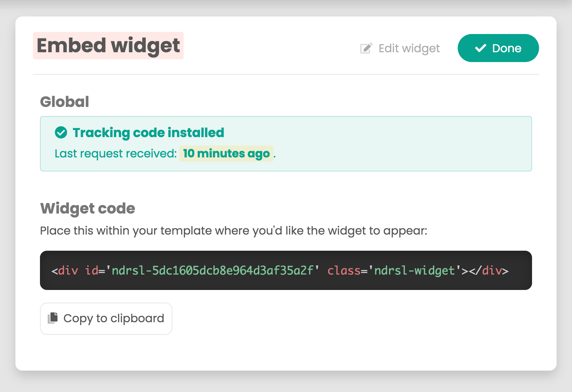Click the id attribute name in code

click(x=91, y=271)
